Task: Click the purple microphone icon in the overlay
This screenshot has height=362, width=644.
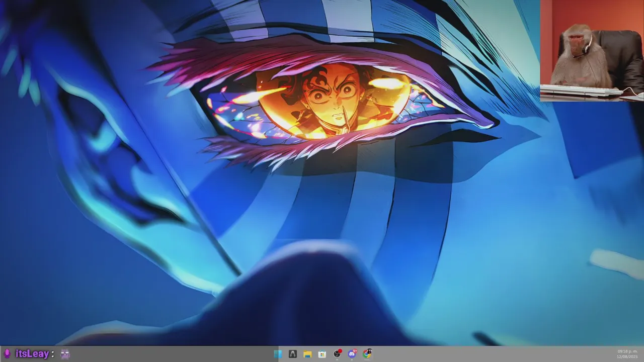Action: tap(7, 354)
